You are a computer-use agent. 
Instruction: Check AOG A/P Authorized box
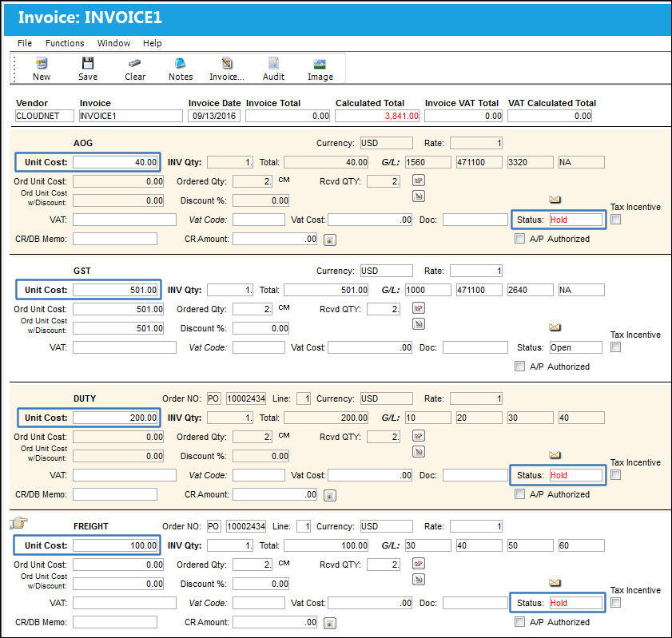coord(519,239)
